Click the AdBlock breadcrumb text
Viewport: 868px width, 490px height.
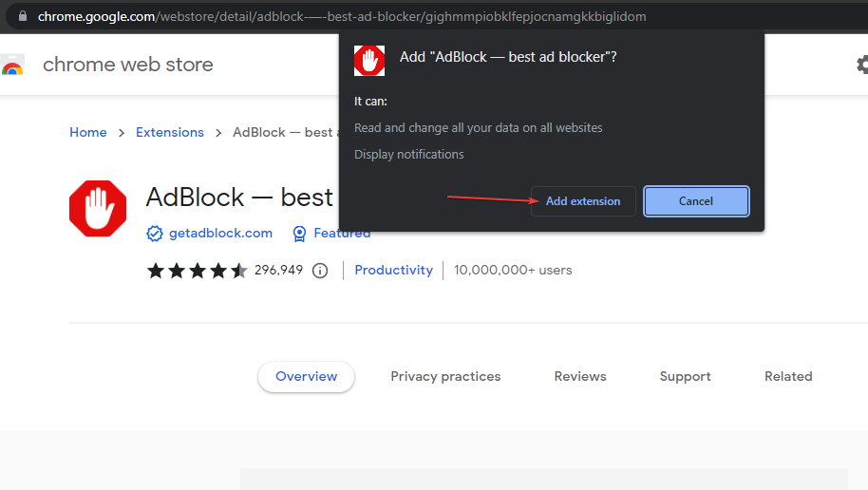pyautogui.click(x=285, y=132)
